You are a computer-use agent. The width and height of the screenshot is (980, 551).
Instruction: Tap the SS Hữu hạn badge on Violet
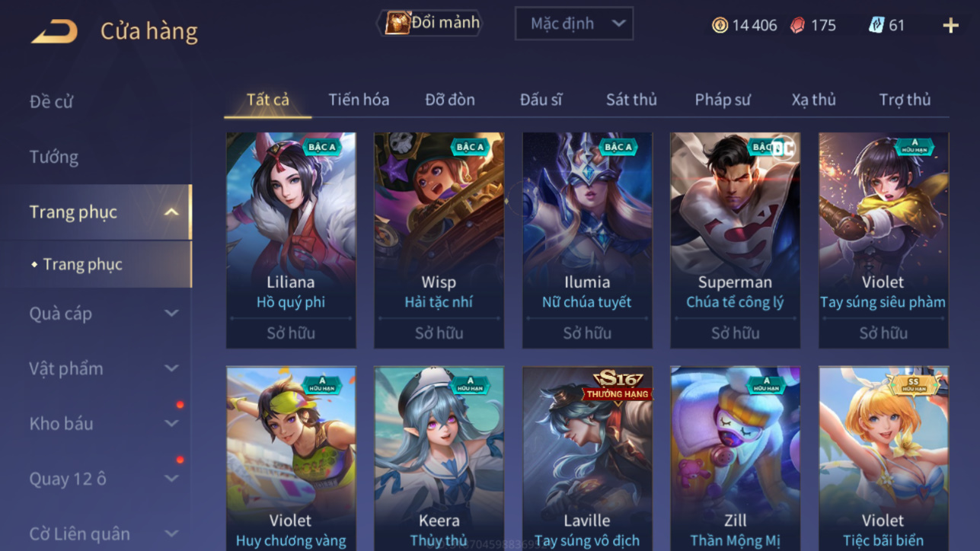pos(913,385)
